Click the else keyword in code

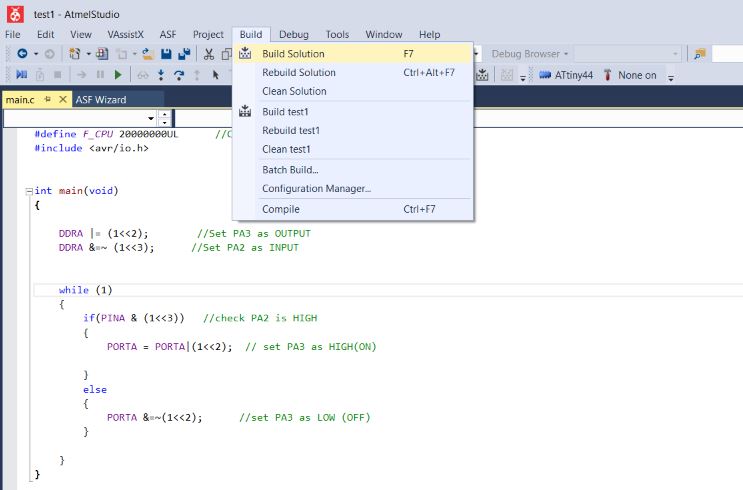click(x=95, y=390)
